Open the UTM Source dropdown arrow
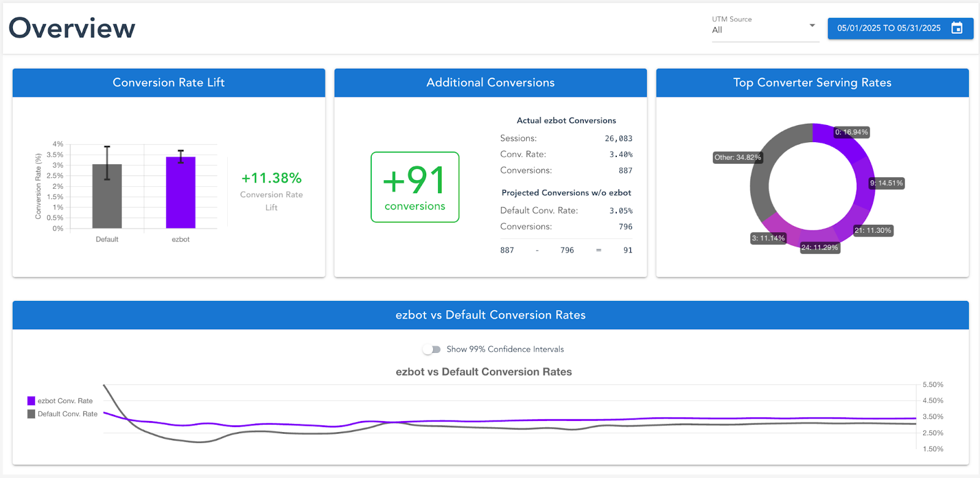 click(812, 26)
